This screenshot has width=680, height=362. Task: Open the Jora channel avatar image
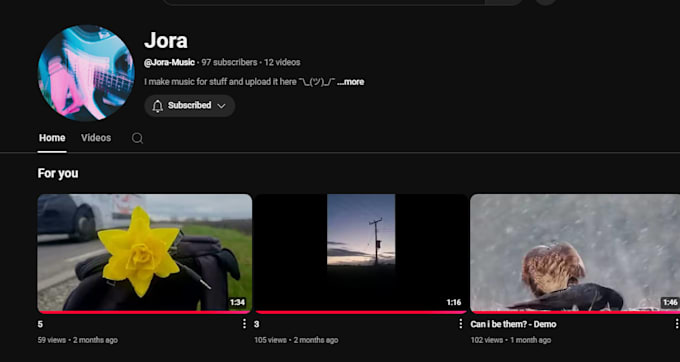click(86, 73)
